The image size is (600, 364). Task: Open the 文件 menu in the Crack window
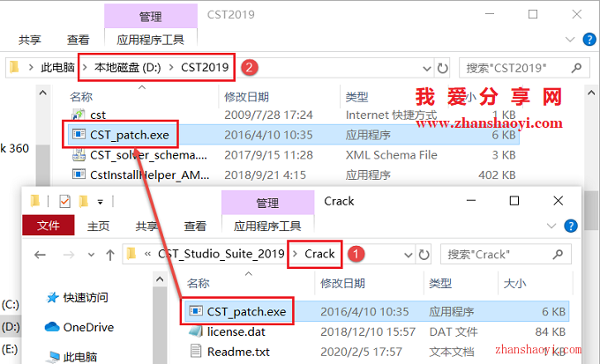[49, 226]
